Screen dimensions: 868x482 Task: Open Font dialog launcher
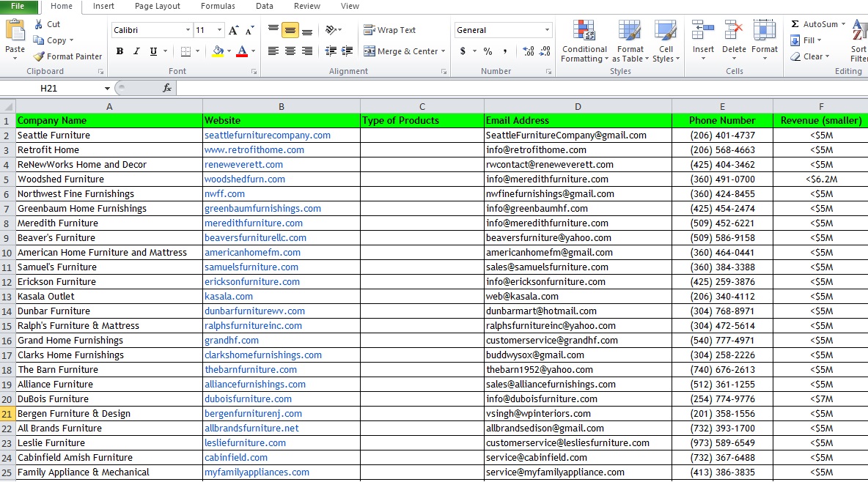coord(254,71)
